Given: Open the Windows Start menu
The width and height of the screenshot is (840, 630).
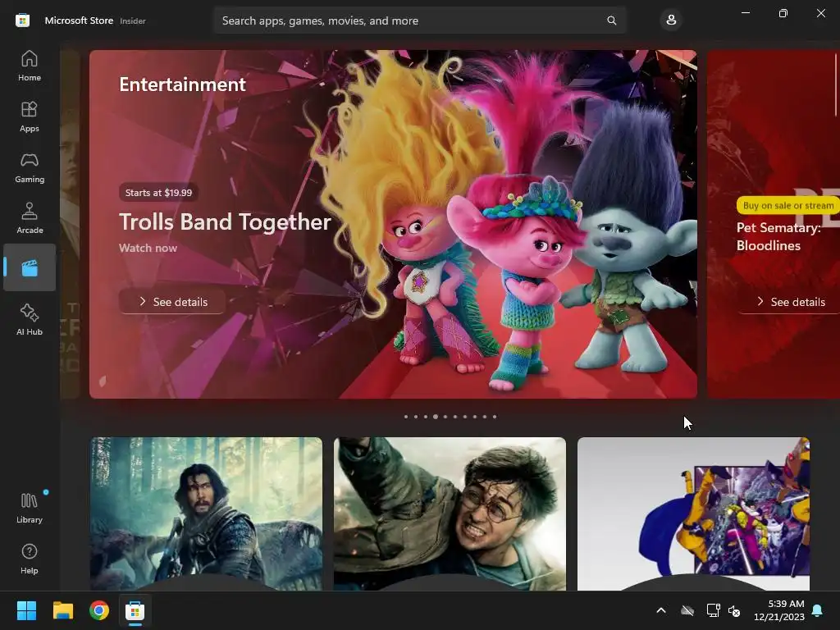Looking at the screenshot, I should click(x=26, y=610).
